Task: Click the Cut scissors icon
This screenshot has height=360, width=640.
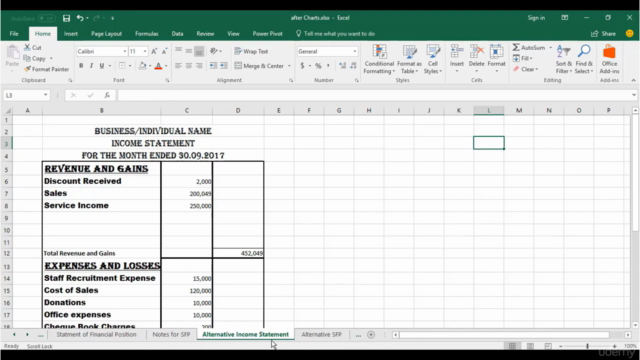Action: tap(27, 47)
